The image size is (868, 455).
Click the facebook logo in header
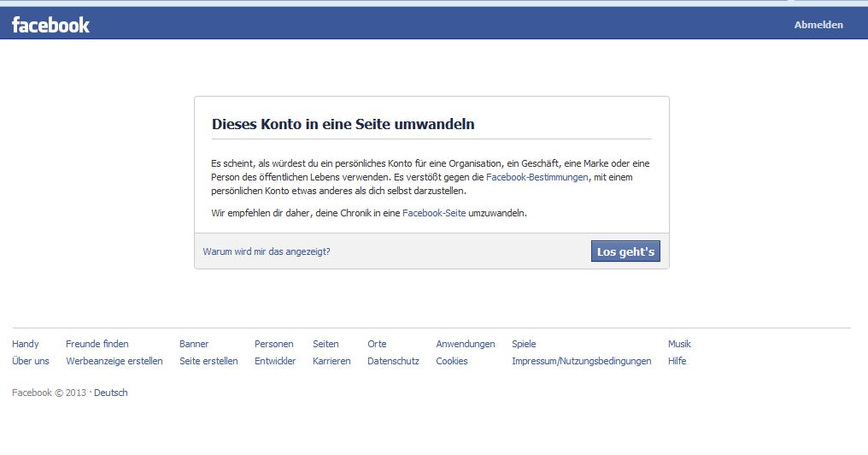tap(50, 25)
